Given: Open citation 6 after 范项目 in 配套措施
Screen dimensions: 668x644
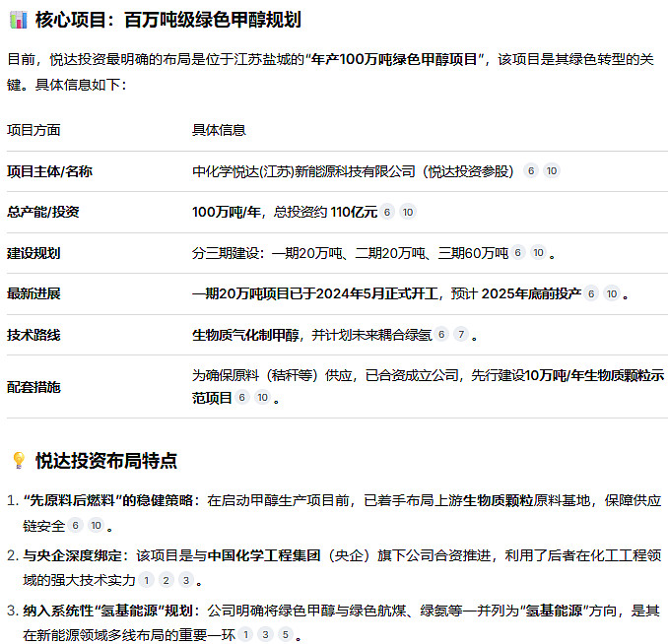Looking at the screenshot, I should click(242, 398).
